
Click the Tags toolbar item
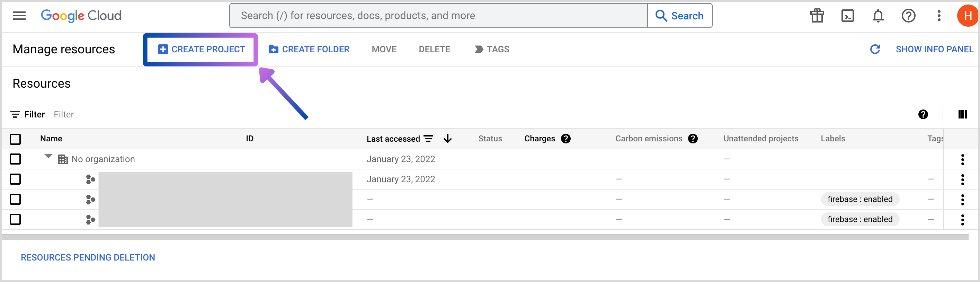tap(492, 49)
